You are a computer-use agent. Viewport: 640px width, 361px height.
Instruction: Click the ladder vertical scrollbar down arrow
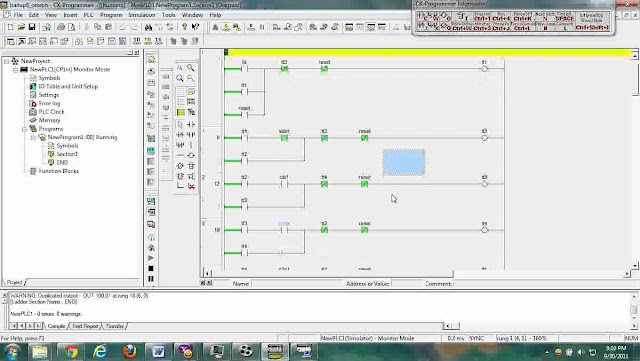[635, 266]
